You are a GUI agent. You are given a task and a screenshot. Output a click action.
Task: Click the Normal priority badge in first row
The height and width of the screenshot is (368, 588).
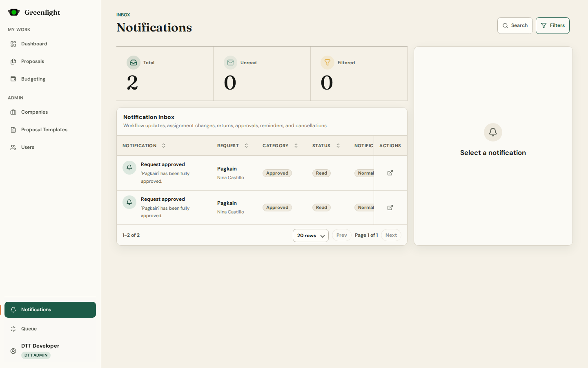click(x=364, y=173)
